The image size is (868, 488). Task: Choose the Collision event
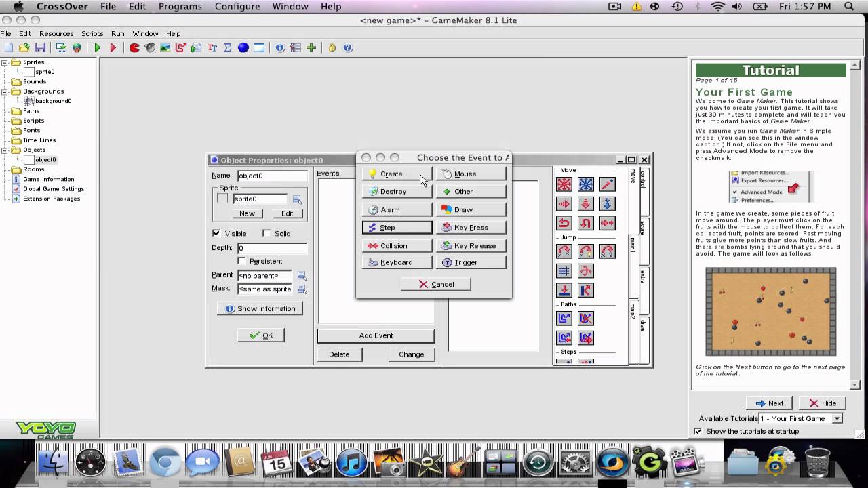click(x=397, y=245)
